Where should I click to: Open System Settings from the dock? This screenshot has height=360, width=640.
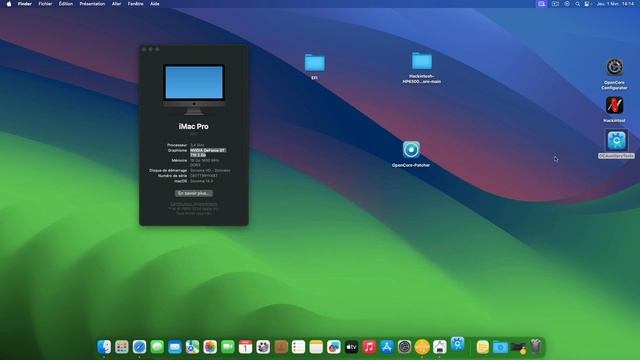tap(404, 347)
